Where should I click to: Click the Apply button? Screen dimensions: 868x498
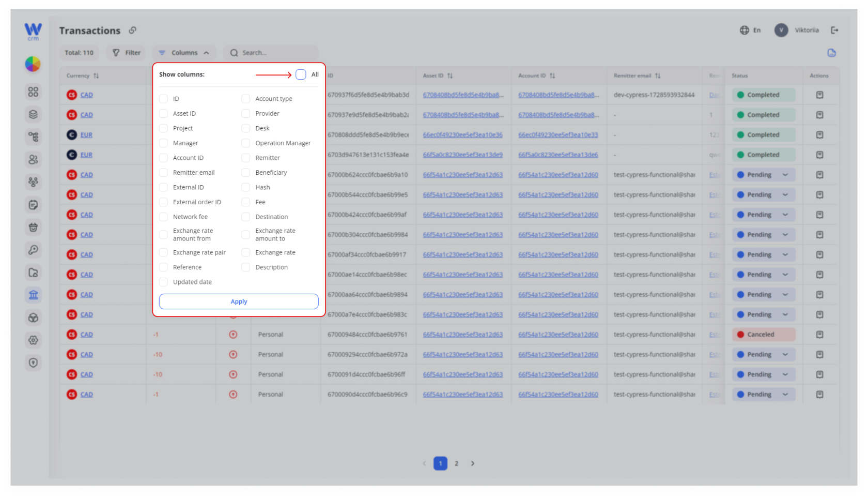tap(239, 301)
